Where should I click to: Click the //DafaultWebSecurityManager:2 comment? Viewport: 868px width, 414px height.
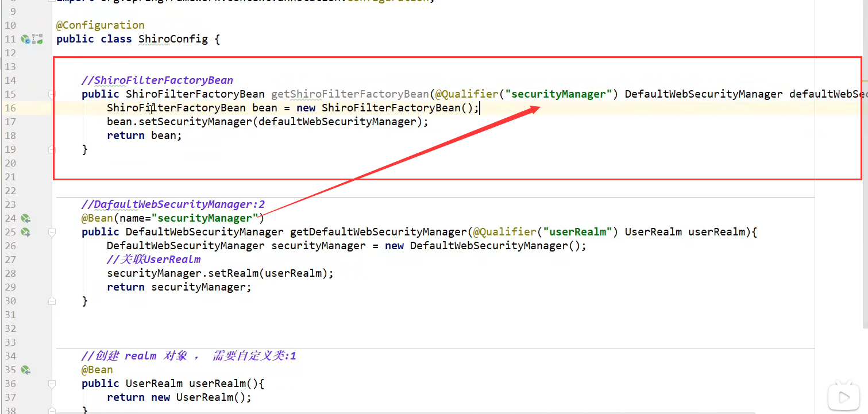(173, 204)
